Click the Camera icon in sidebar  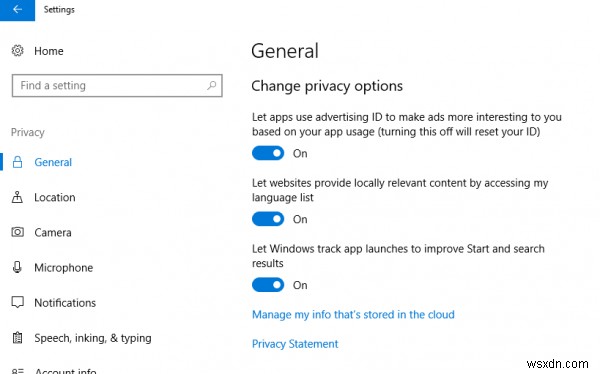(17, 232)
